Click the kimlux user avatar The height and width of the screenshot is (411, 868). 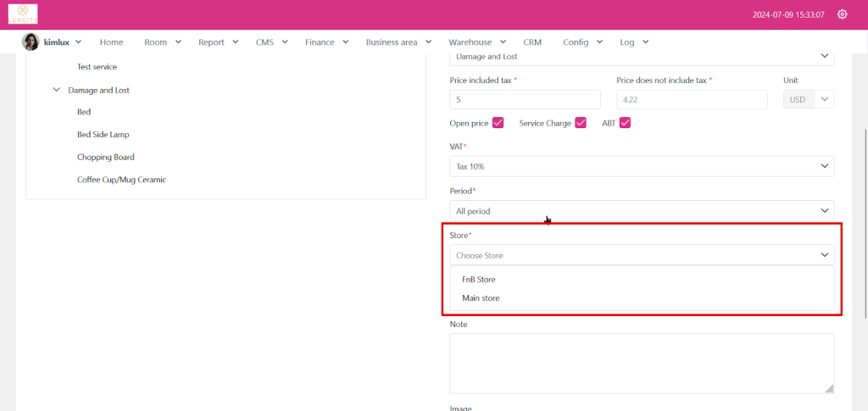[31, 42]
